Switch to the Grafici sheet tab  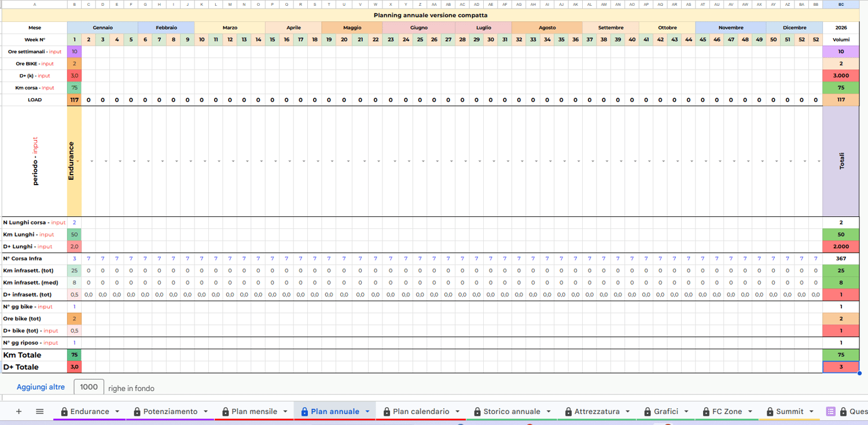click(x=666, y=411)
